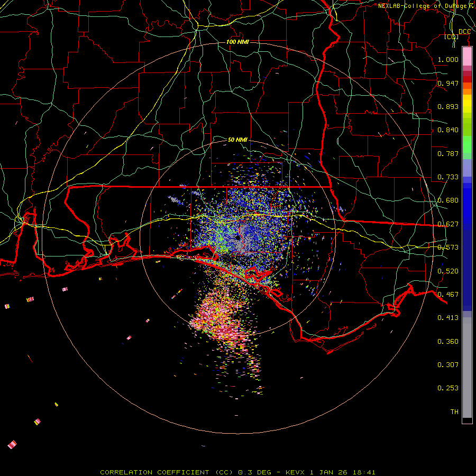Click the 0.413 legend value

coord(448,318)
